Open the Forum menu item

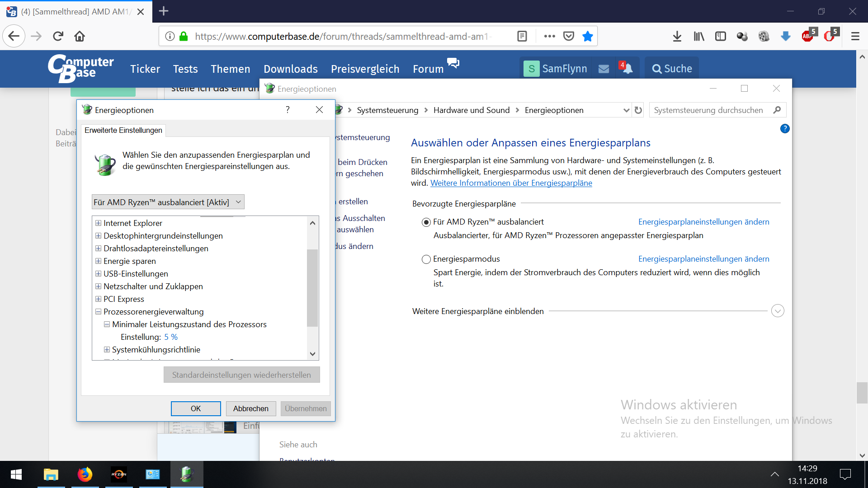coord(428,69)
